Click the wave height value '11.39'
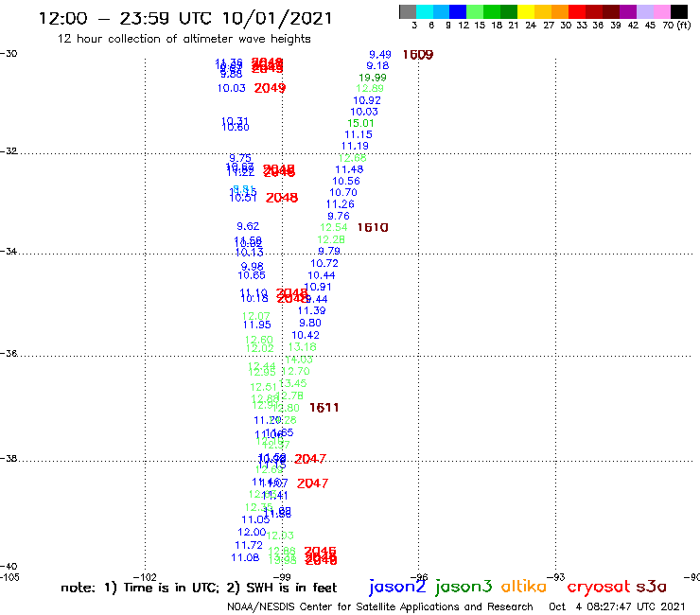Viewport: 700px width, 615px height. [311, 310]
